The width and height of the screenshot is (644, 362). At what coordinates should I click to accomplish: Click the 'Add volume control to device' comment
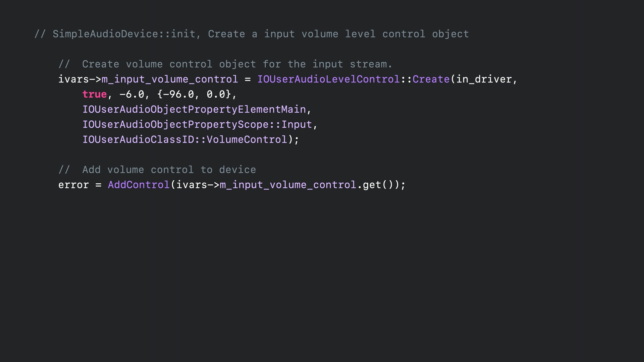(x=157, y=170)
